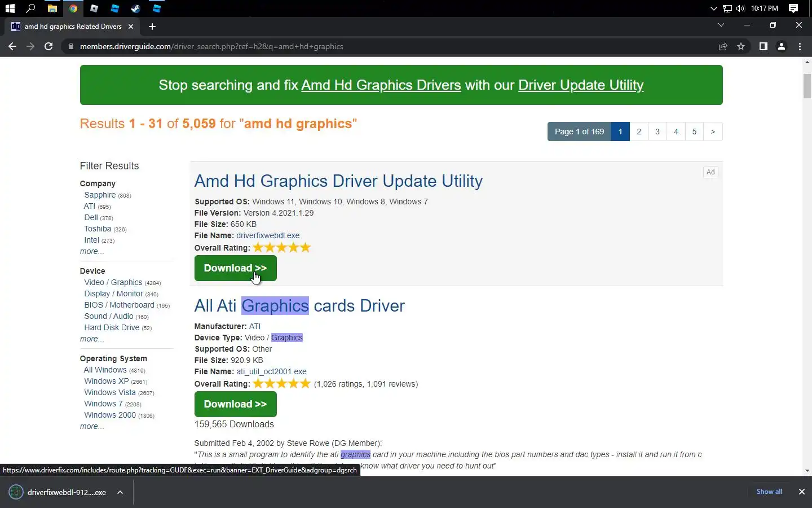This screenshot has height=508, width=812.
Task: Close the downloads bar
Action: tap(801, 492)
